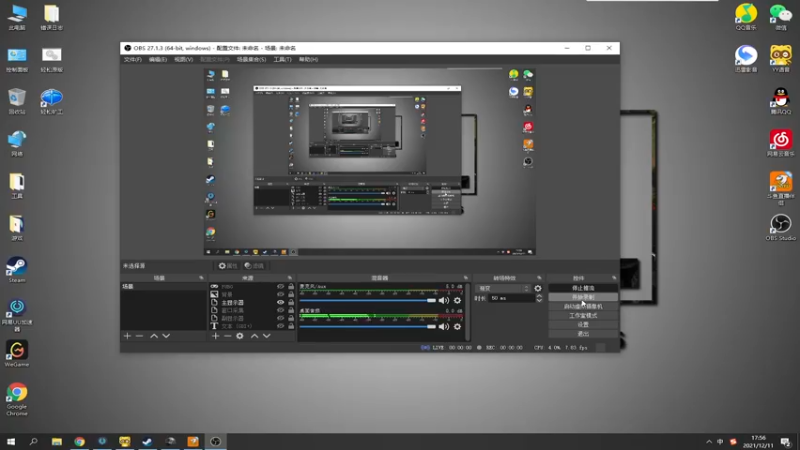Viewport: 800px width, 450px height.
Task: Mute the 麦克风/Aux speaker icon
Action: click(444, 301)
